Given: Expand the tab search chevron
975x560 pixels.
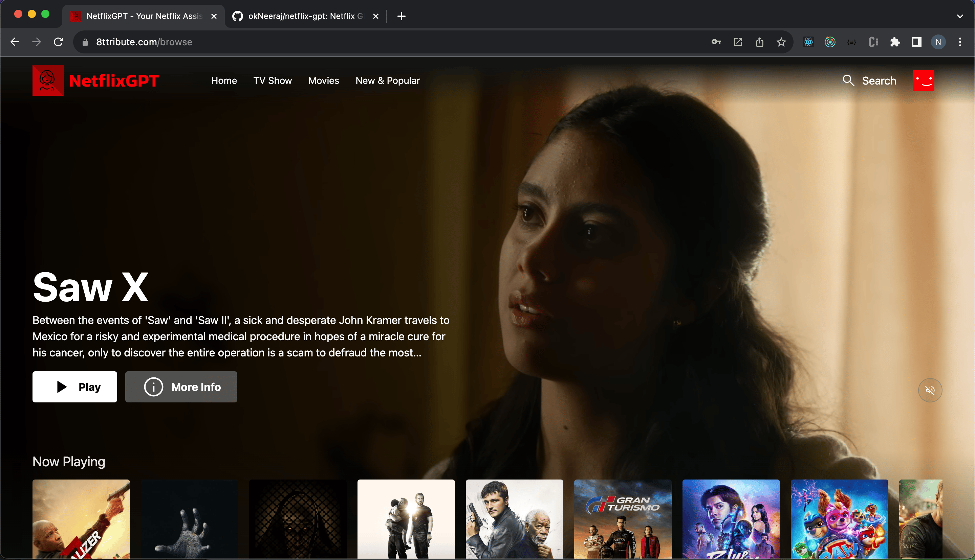Looking at the screenshot, I should (960, 16).
